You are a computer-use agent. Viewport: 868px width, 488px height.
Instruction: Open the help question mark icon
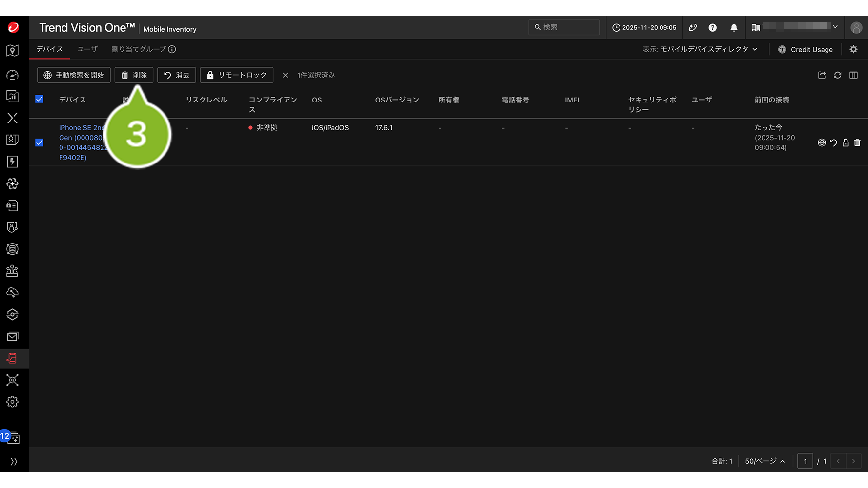click(712, 28)
